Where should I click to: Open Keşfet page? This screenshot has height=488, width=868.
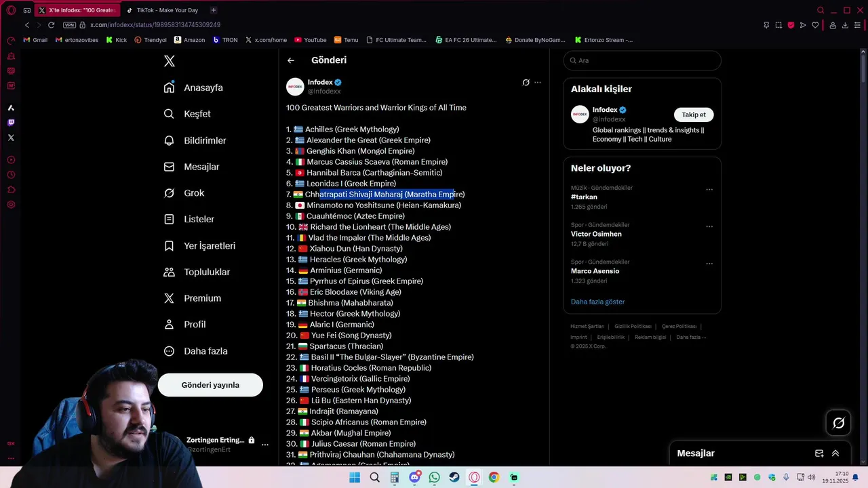(188, 114)
